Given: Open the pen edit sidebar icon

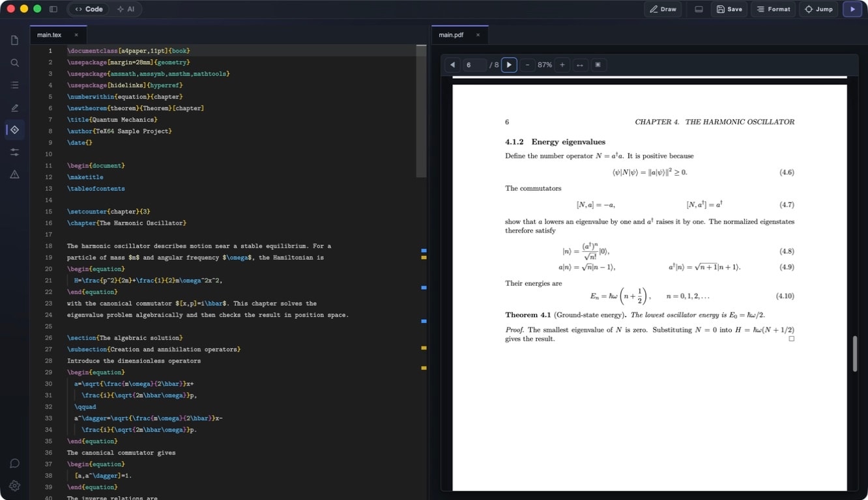Looking at the screenshot, I should 14,107.
